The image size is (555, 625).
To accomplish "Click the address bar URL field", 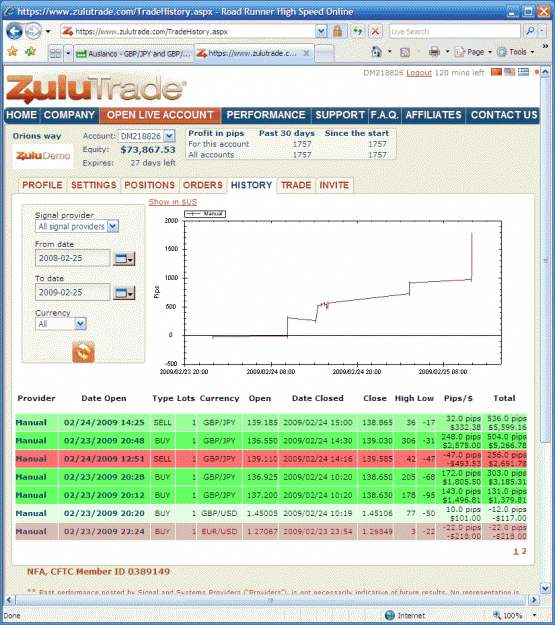I will pyautogui.click(x=187, y=31).
